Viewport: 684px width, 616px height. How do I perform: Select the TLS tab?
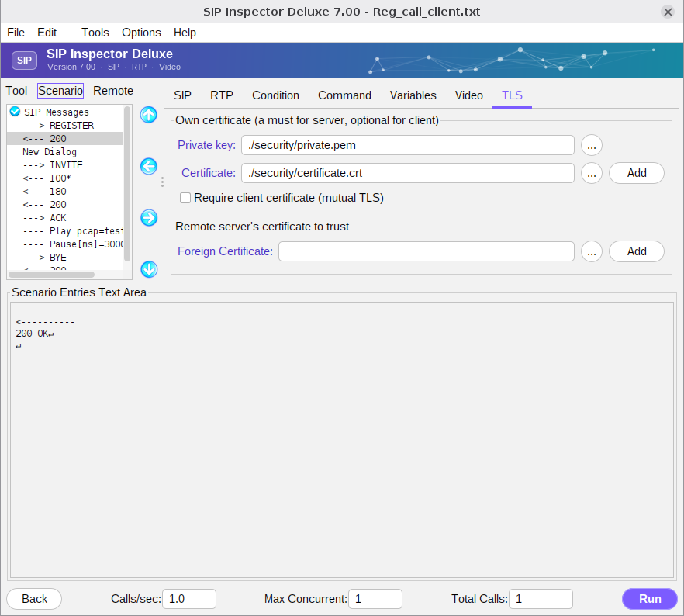coord(512,95)
